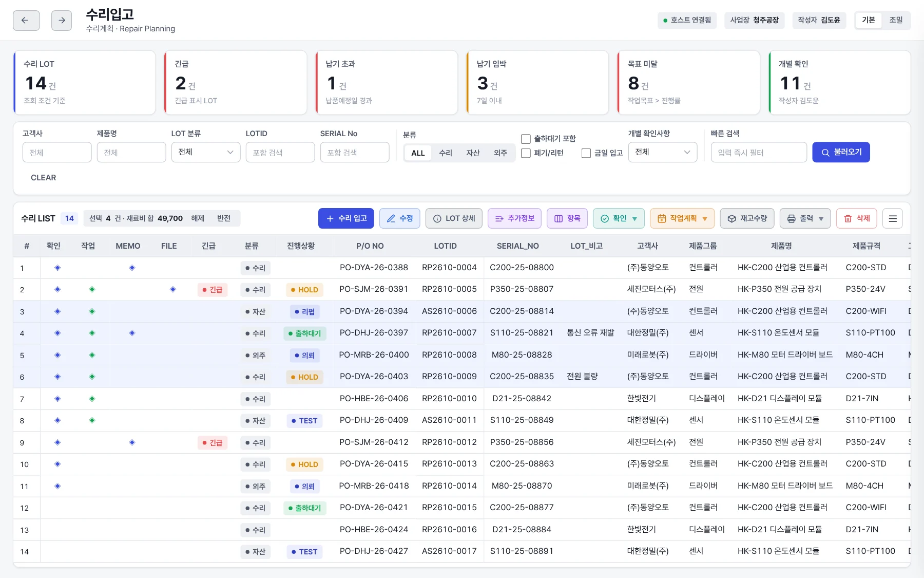Expand the 출력 print dropdown

[805, 218]
